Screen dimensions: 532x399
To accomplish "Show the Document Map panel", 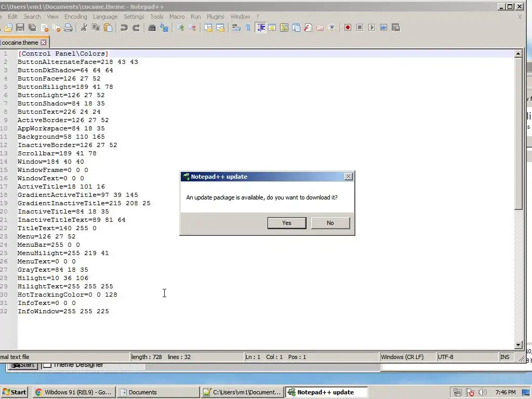I will coord(284,28).
